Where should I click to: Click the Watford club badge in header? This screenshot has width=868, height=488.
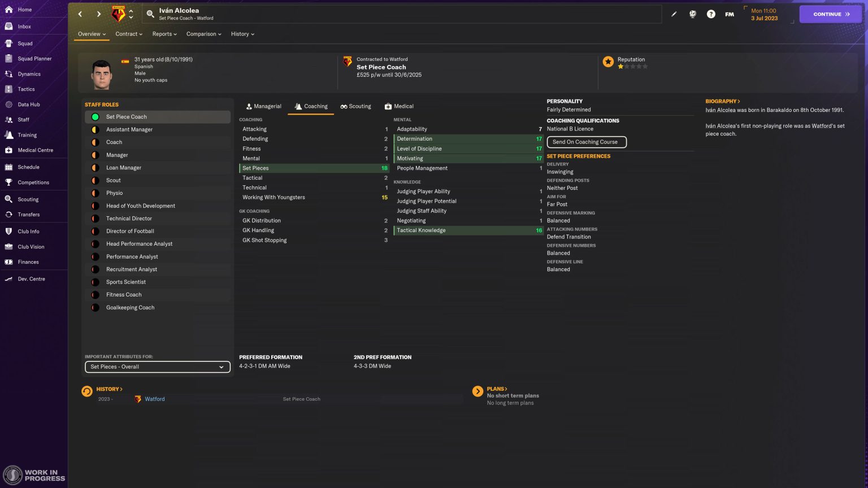point(118,14)
